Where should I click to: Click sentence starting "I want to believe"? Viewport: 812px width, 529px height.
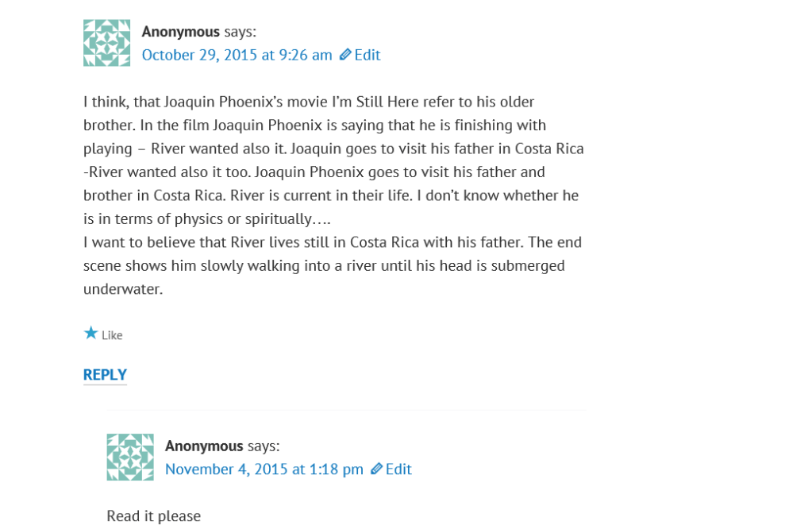(x=332, y=242)
